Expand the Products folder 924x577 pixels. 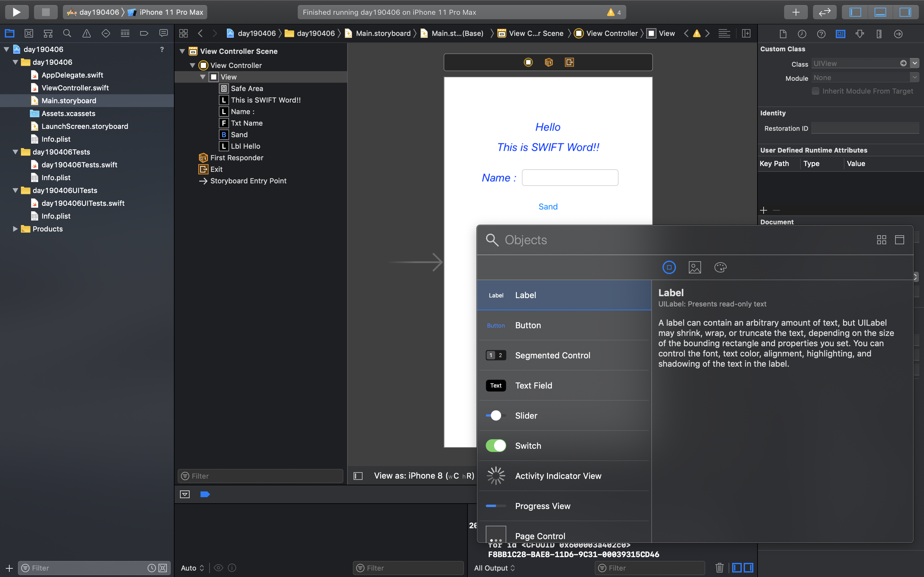pyautogui.click(x=15, y=229)
